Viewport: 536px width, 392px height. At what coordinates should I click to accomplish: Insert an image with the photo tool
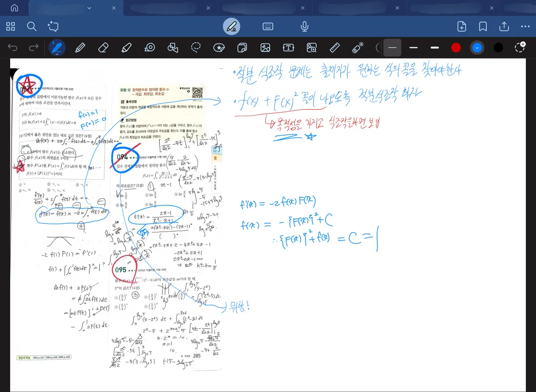pyautogui.click(x=265, y=47)
